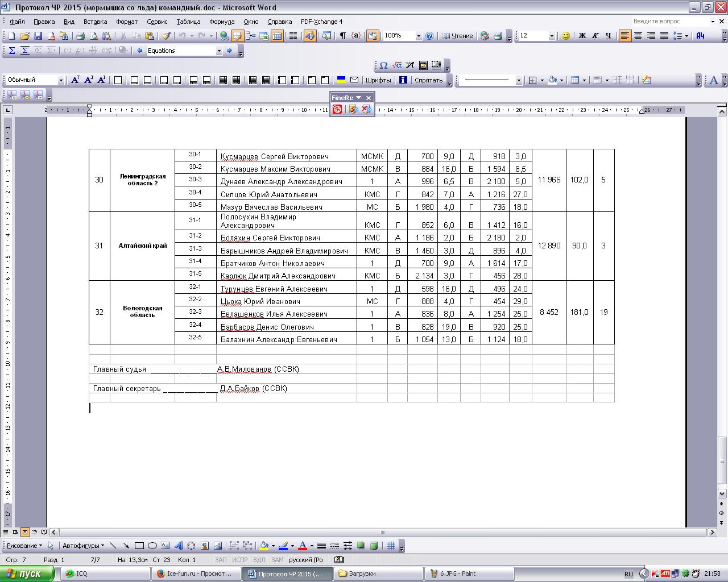
Task: Open the font size dropdown
Action: tap(551, 36)
